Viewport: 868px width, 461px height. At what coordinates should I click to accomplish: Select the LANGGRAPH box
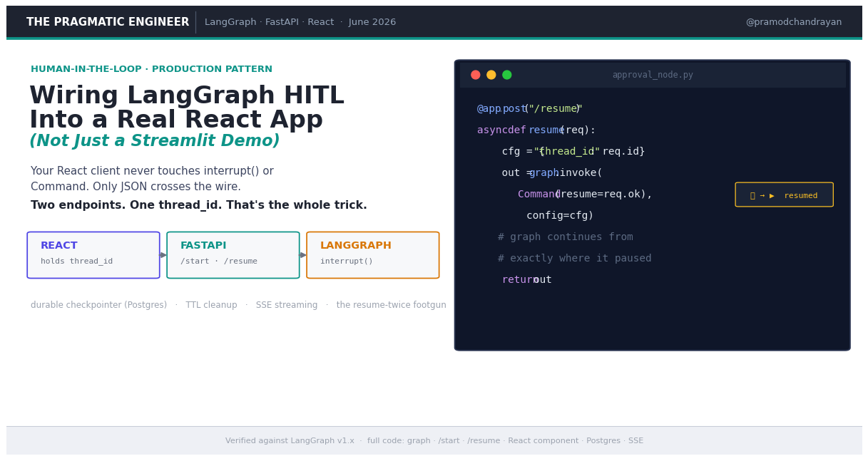(x=373, y=255)
